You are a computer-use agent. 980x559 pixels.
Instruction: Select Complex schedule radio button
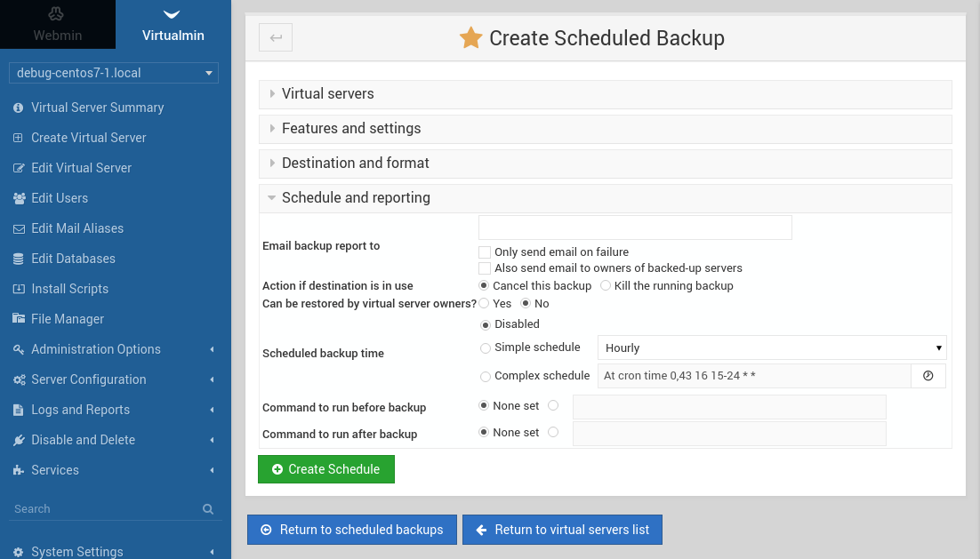(x=485, y=377)
